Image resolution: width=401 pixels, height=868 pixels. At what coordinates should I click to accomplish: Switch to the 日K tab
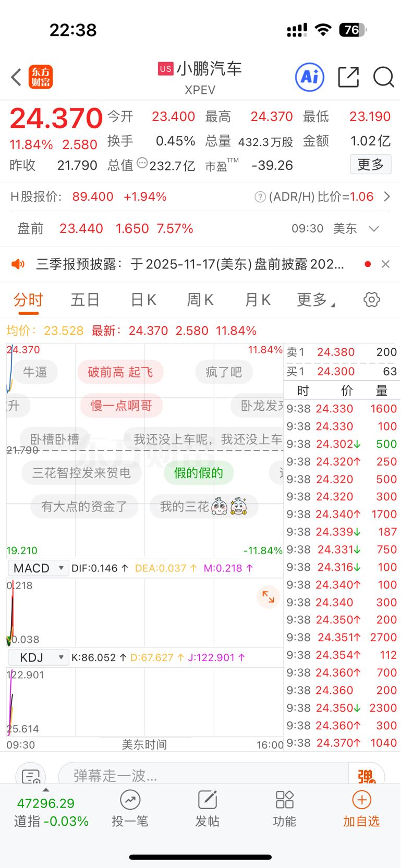click(143, 300)
